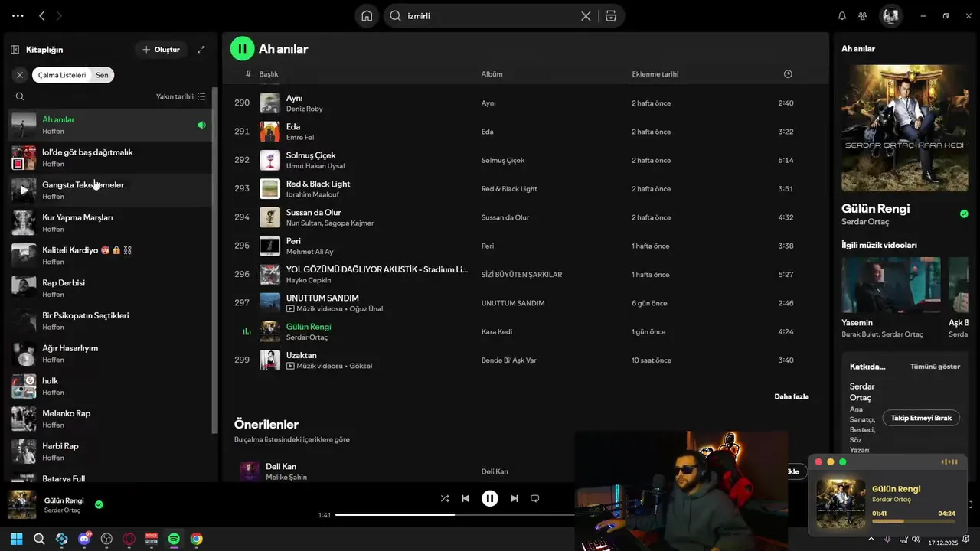Open the Kur Yapma Marşları playlist
This screenshot has height=551, width=980.
click(x=111, y=223)
